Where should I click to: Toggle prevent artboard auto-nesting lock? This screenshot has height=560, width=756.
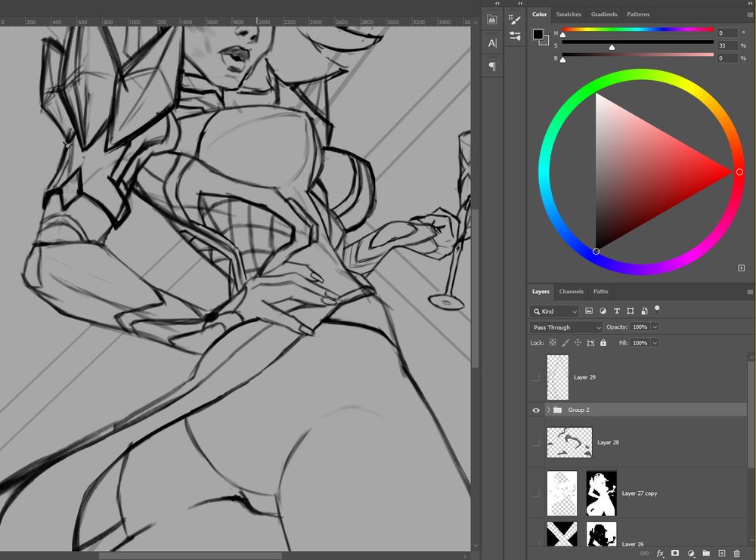[x=590, y=342]
